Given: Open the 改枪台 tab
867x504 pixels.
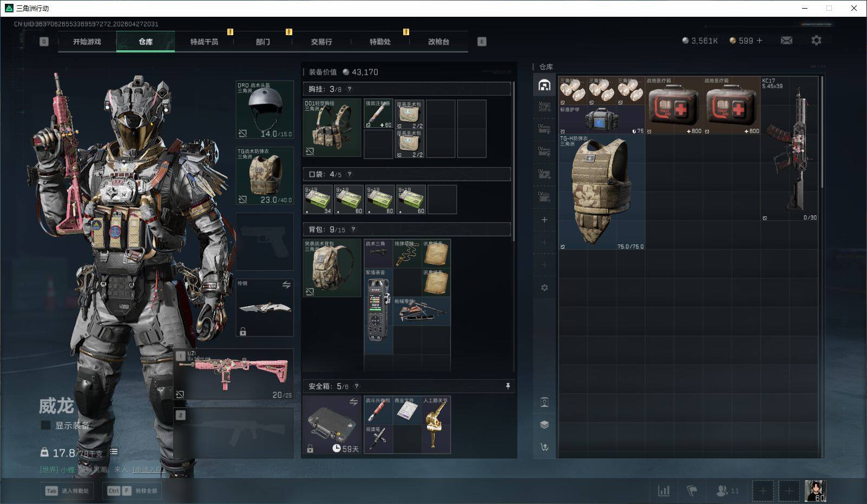Looking at the screenshot, I should tap(438, 42).
